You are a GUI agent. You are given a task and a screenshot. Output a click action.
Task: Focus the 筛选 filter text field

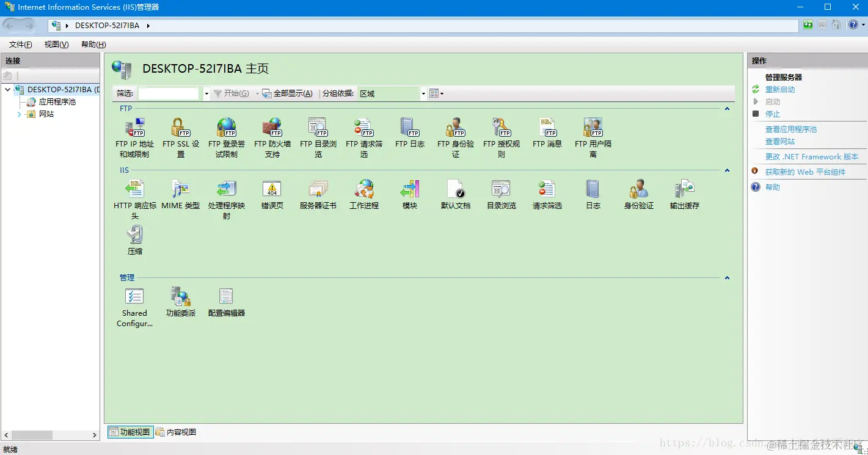point(169,93)
